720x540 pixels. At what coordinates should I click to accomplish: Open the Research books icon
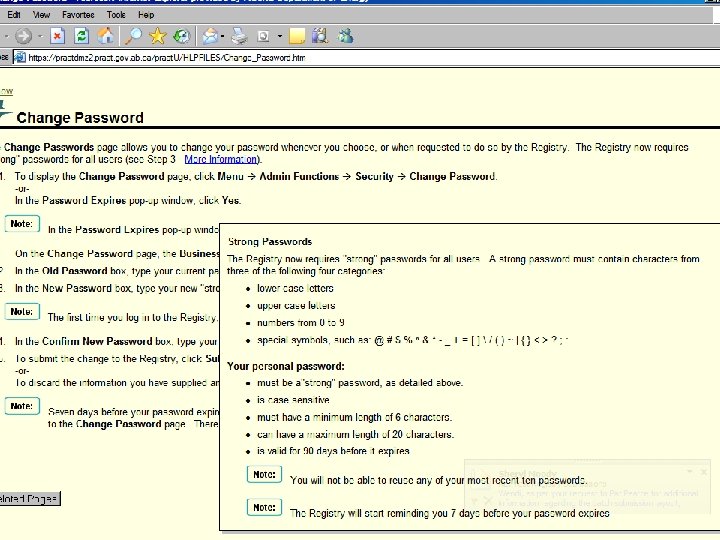point(320,36)
